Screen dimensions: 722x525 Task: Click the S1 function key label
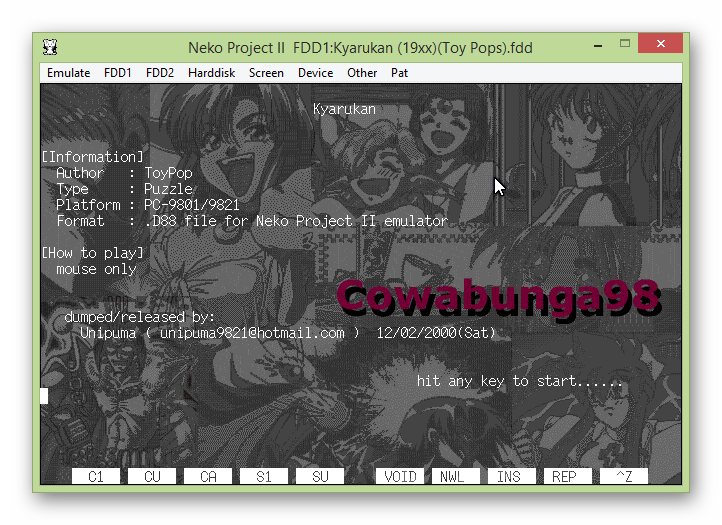click(x=264, y=476)
